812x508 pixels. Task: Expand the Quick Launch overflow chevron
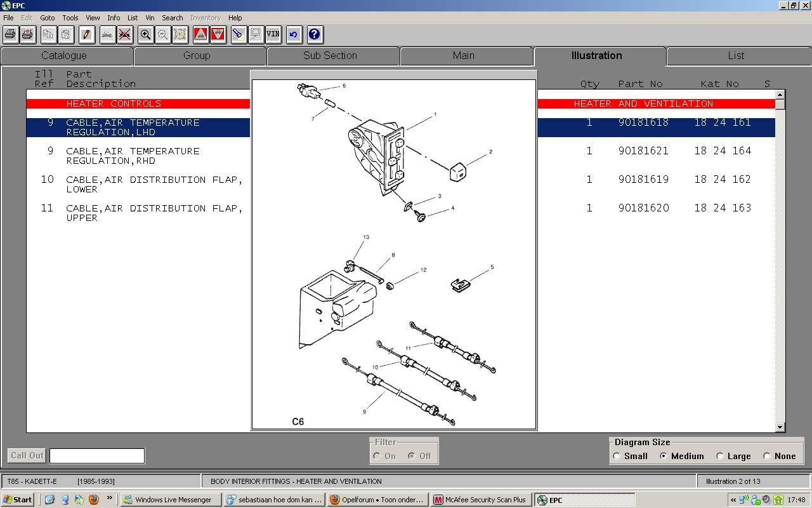tap(109, 498)
